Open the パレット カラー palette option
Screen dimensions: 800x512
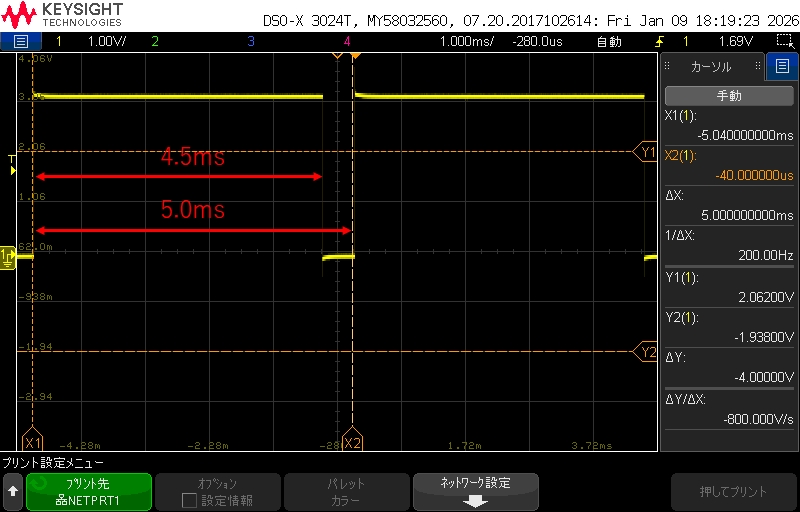[x=346, y=492]
